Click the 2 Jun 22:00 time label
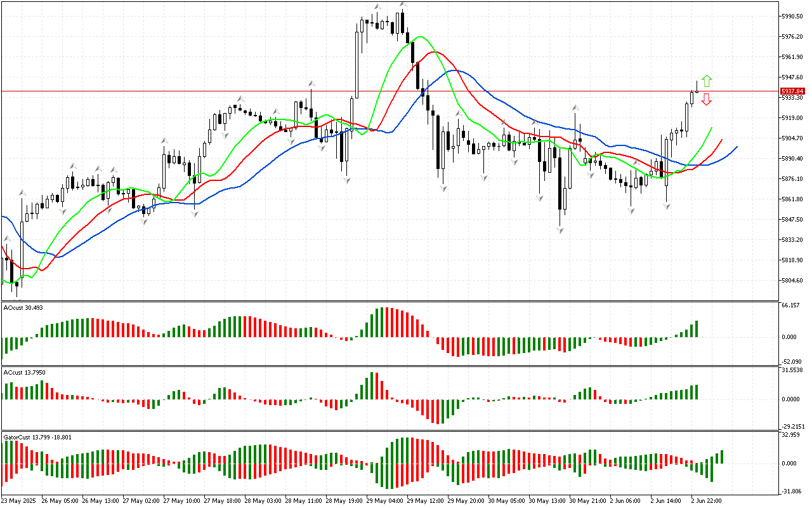Image resolution: width=812 pixels, height=508 pixels. click(706, 500)
